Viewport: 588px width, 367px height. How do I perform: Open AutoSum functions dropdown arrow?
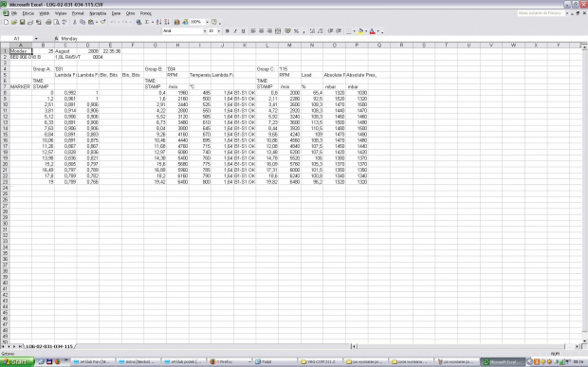point(153,22)
